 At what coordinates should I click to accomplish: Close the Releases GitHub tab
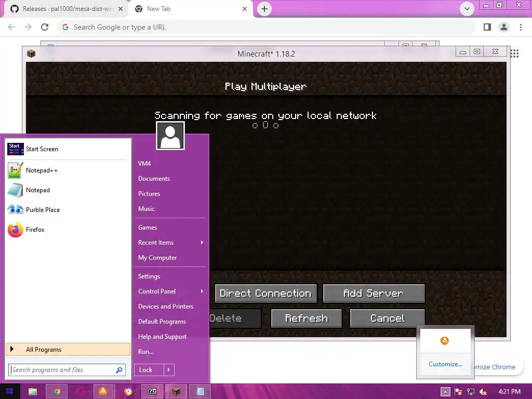(121, 9)
